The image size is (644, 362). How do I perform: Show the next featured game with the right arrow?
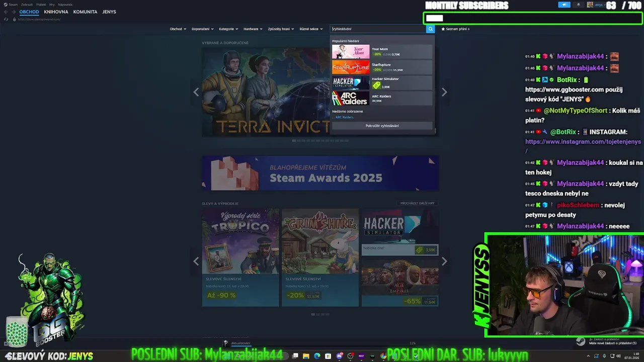point(444,92)
